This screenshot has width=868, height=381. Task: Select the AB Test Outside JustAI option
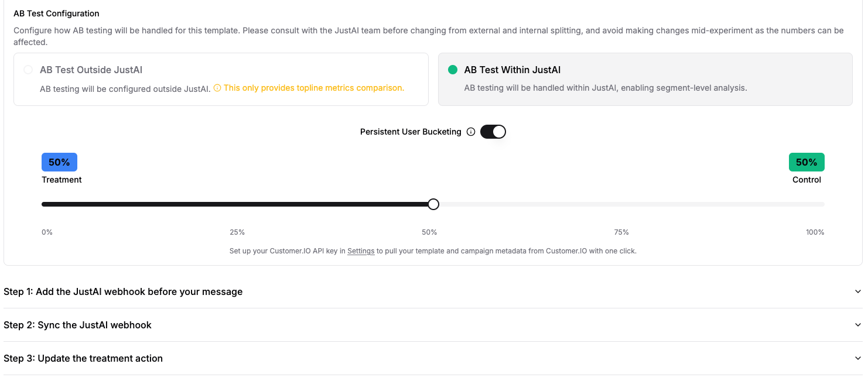(x=28, y=69)
